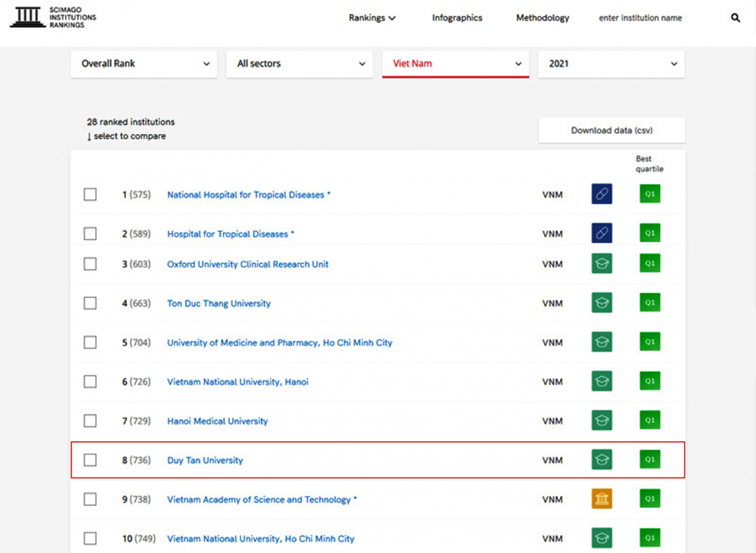Click the Q1 badge for Vietnam National University, Ho Chi Minh City

(x=650, y=538)
